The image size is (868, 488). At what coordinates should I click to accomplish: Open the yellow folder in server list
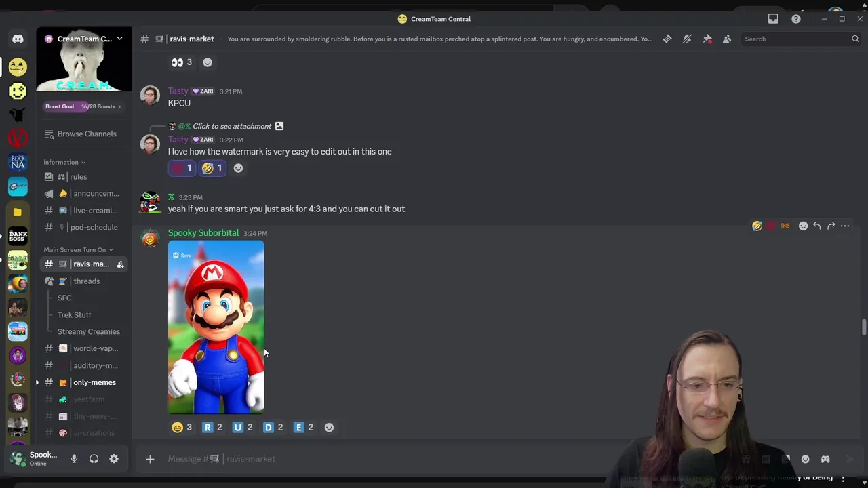pos(18,211)
